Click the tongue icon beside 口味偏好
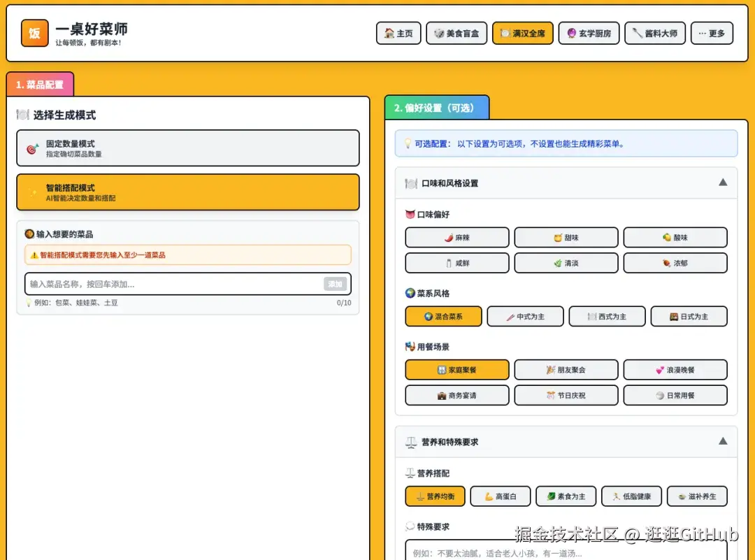Image resolution: width=755 pixels, height=560 pixels. 410,214
